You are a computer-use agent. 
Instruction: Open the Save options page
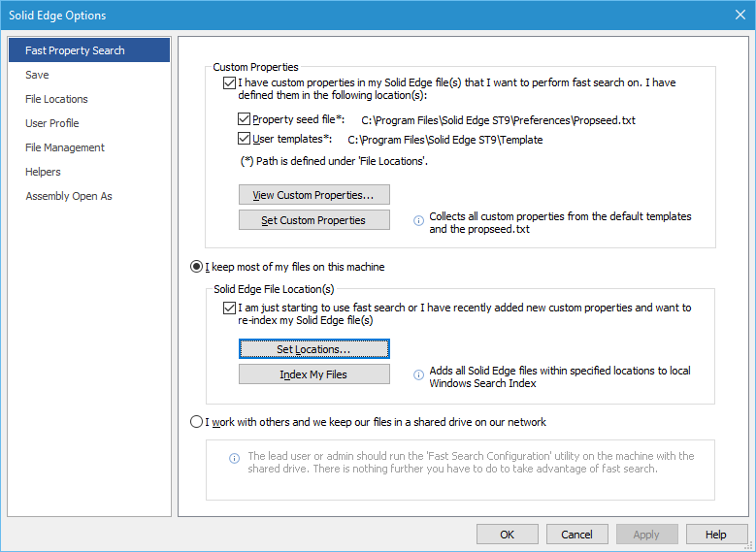[37, 75]
